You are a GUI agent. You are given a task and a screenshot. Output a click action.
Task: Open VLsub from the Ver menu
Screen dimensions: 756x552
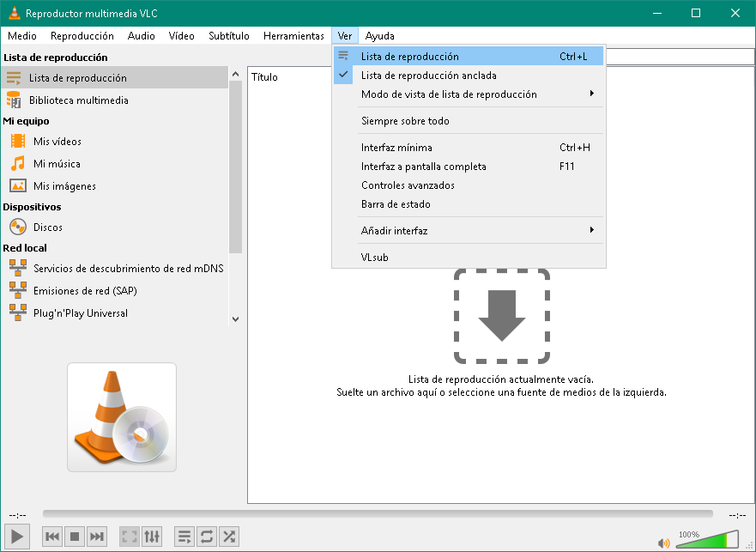tap(469, 258)
